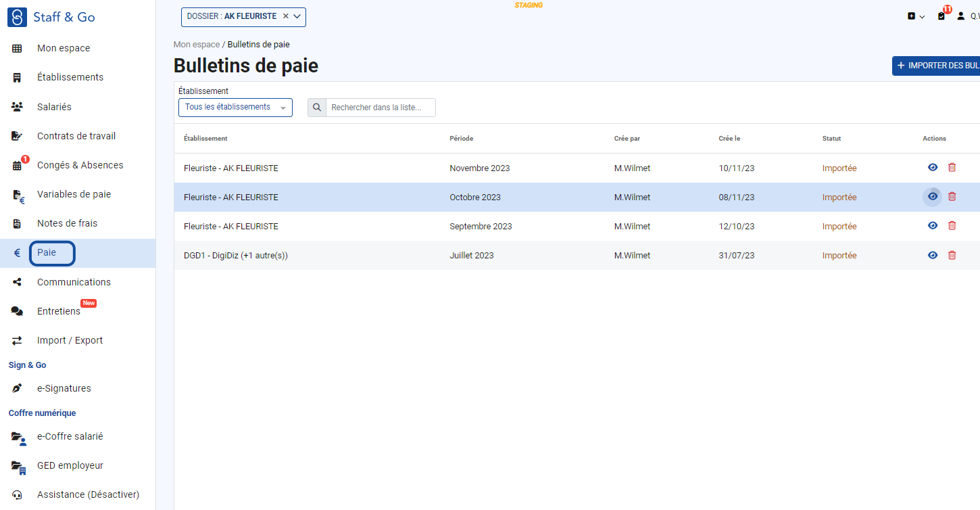Open the plus quick-add dropdown in header
Screen dimensions: 980x510
click(x=916, y=16)
